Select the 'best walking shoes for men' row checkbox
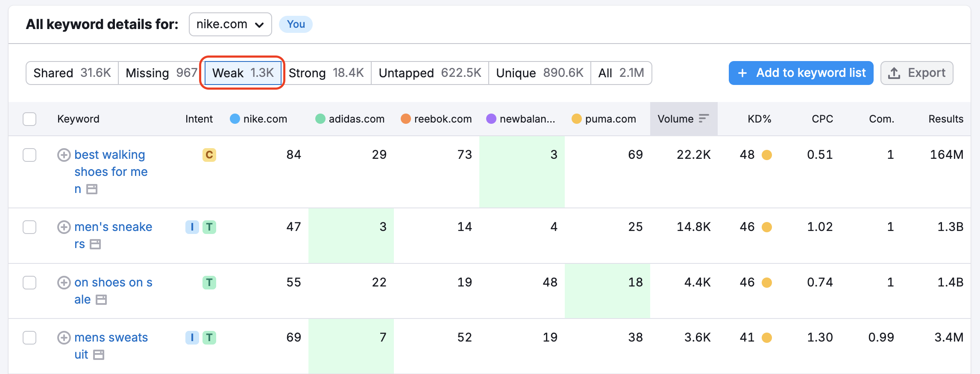 29,155
